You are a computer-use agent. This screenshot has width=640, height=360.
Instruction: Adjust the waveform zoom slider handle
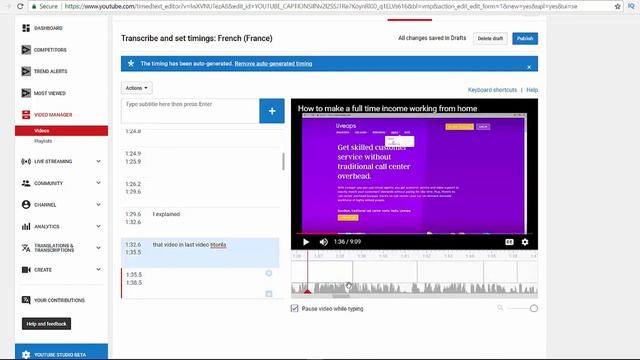coord(533,309)
